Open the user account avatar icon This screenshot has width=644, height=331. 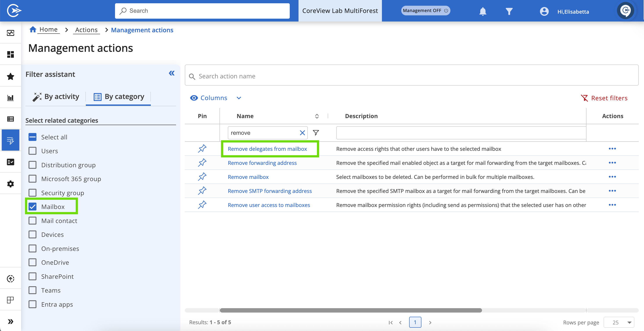pyautogui.click(x=544, y=11)
